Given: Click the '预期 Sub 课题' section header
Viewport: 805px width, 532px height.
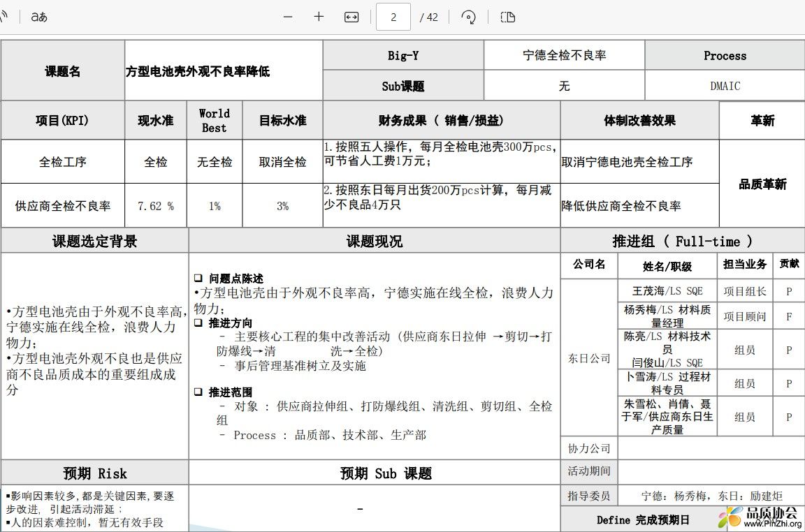Looking at the screenshot, I should coord(375,473).
